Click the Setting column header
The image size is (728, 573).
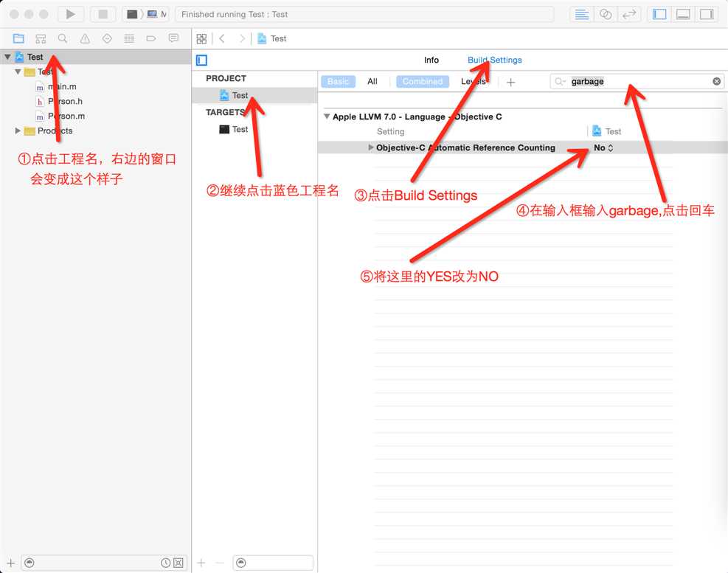click(x=390, y=131)
